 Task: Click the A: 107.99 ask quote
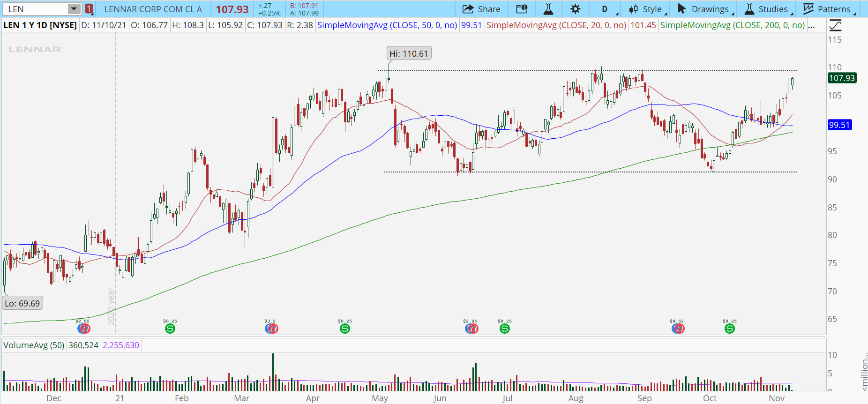click(304, 13)
